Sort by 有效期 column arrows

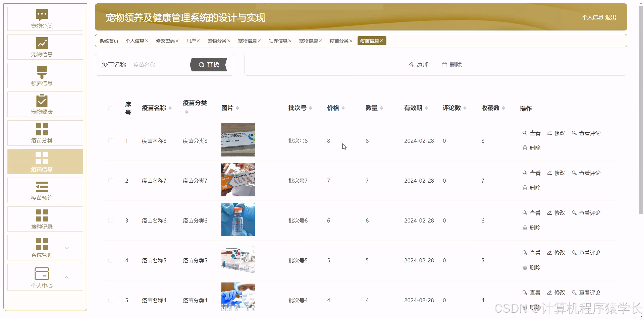426,108
